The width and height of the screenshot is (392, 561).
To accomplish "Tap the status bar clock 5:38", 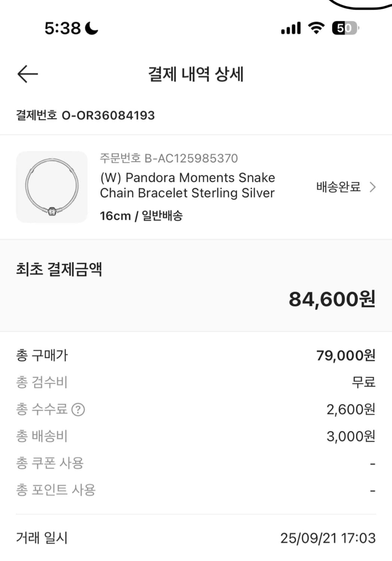I will [x=62, y=28].
